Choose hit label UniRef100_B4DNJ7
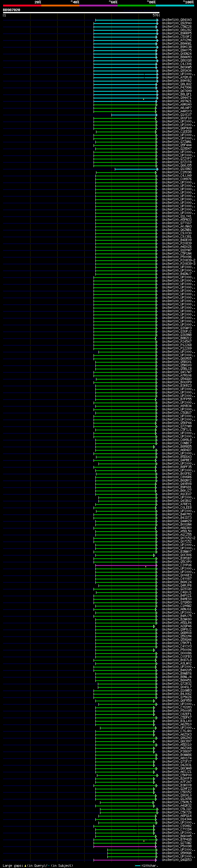Screen dimensions: 197x868 tap(177, 274)
